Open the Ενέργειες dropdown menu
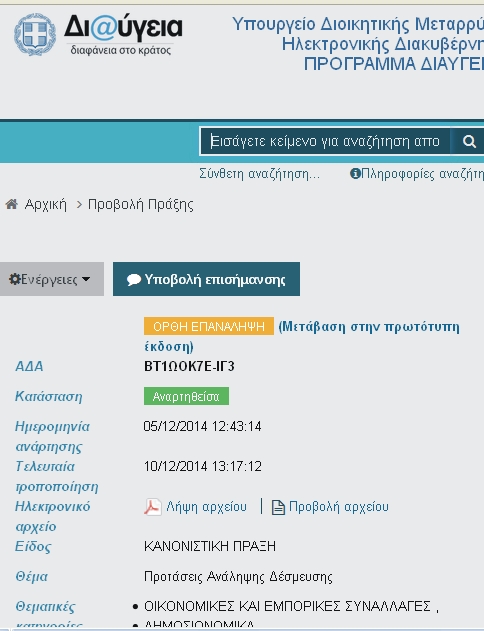Viewport: 484px width, 631px height. pos(51,279)
